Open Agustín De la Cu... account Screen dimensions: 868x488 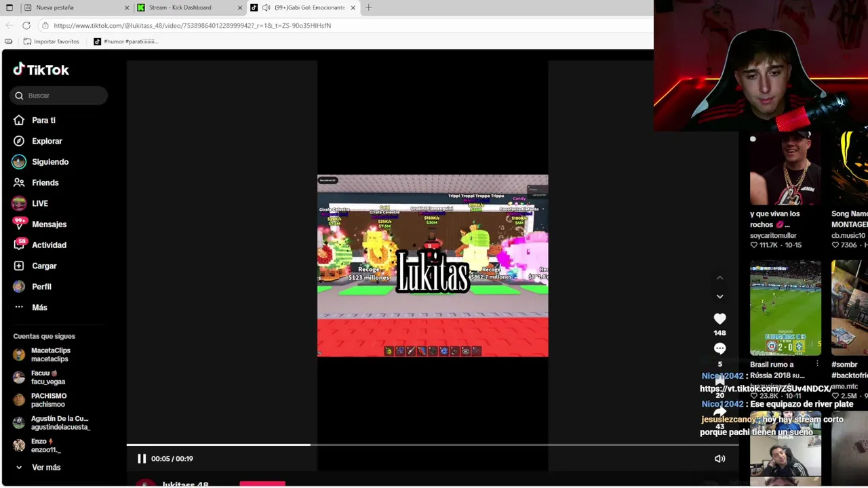[60, 423]
